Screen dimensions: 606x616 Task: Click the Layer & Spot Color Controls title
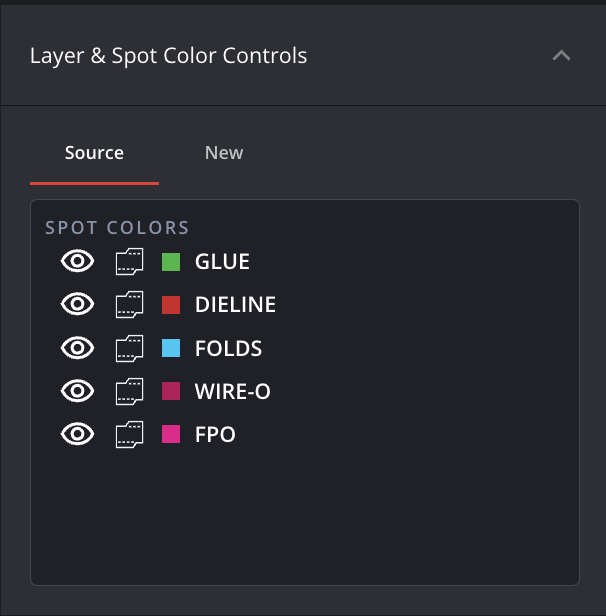pos(169,56)
